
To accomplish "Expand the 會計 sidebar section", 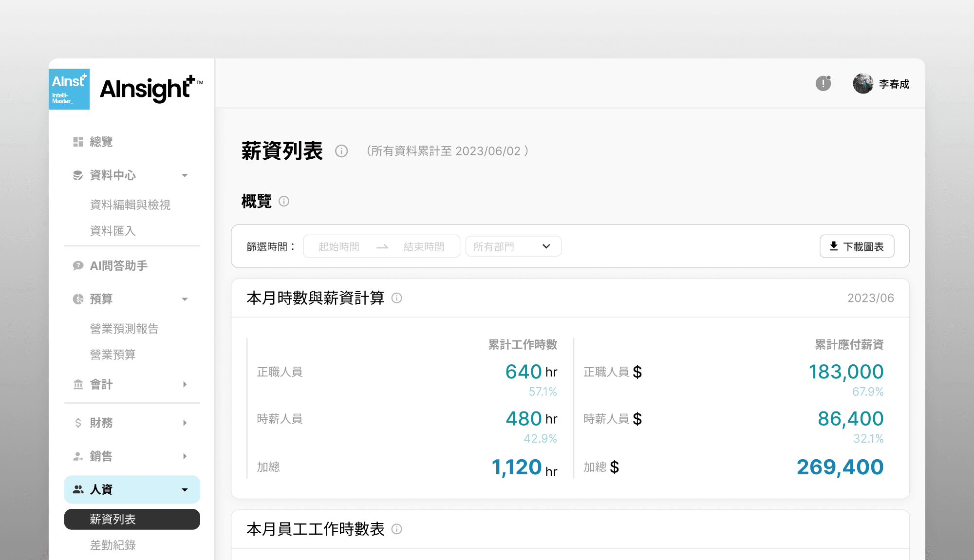I will pyautogui.click(x=185, y=385).
